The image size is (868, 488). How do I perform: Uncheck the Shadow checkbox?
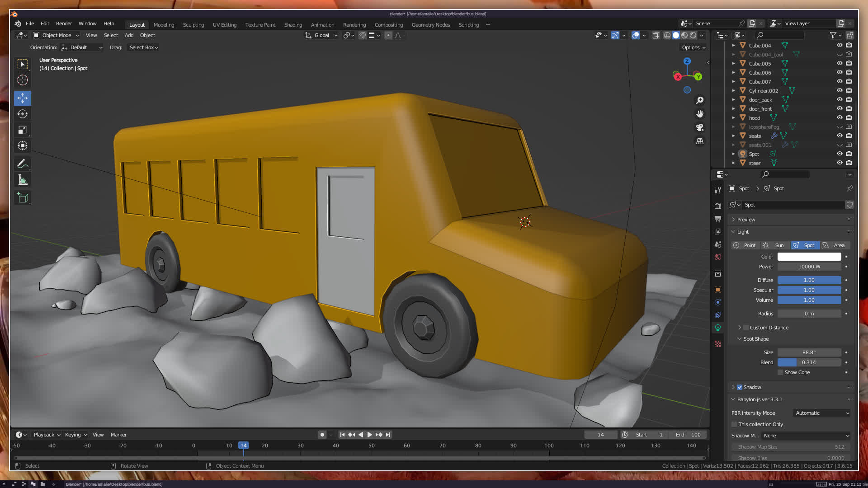pyautogui.click(x=740, y=387)
